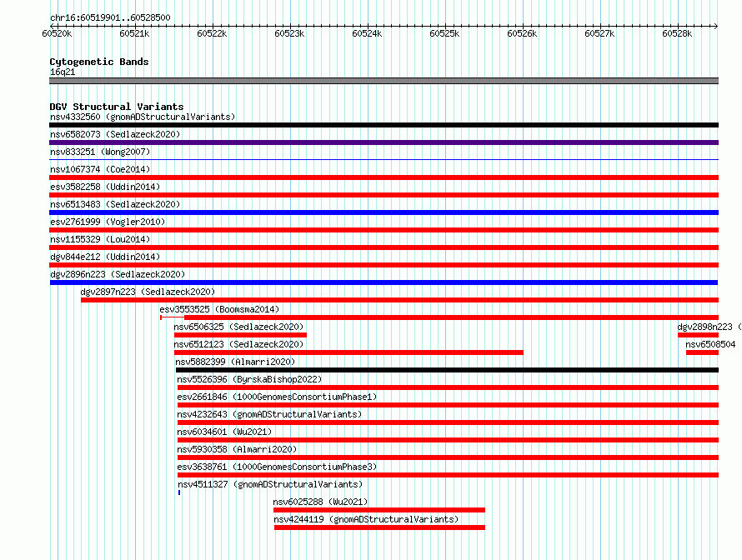Select the esv3553525 variant bar
742x560 pixels.
click(439, 317)
